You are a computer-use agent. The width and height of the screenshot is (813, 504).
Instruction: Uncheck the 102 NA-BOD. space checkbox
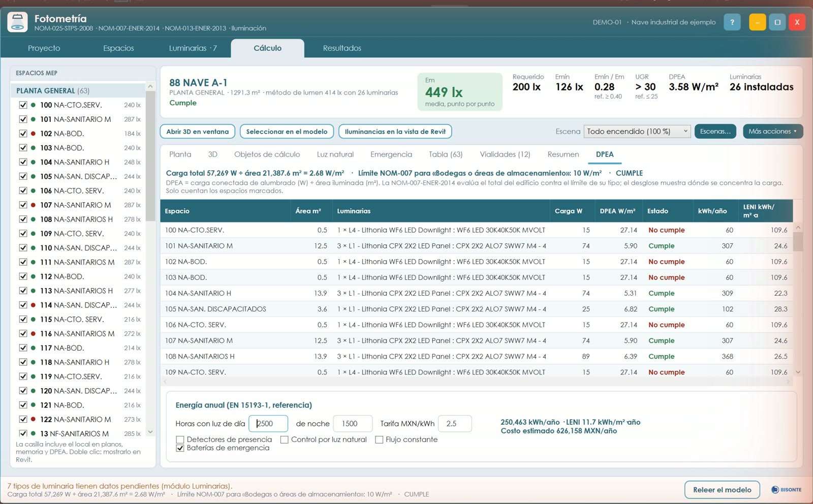23,133
